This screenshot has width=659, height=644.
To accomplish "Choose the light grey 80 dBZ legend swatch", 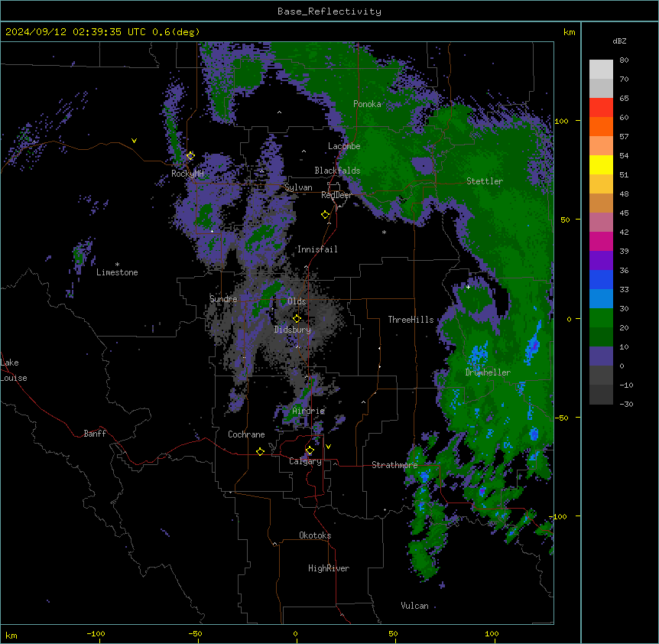I will (601, 70).
